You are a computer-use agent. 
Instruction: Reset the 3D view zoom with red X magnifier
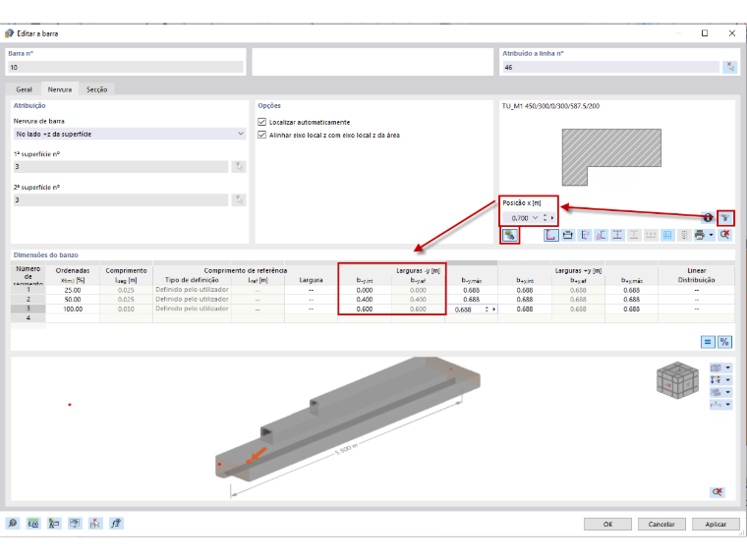[x=718, y=492]
